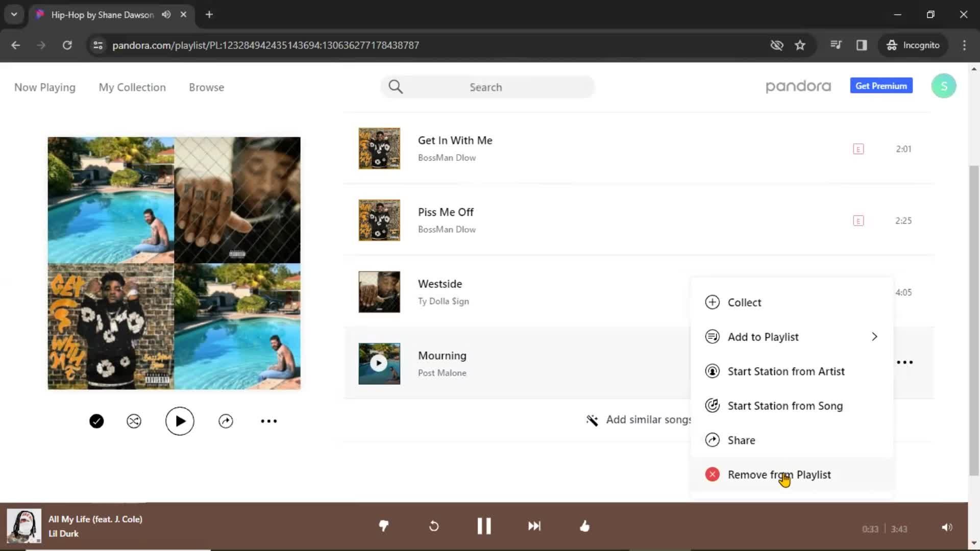Close the Hip-Hop by Shane Dawson tab
Image resolution: width=980 pixels, height=551 pixels.
pos(183,15)
